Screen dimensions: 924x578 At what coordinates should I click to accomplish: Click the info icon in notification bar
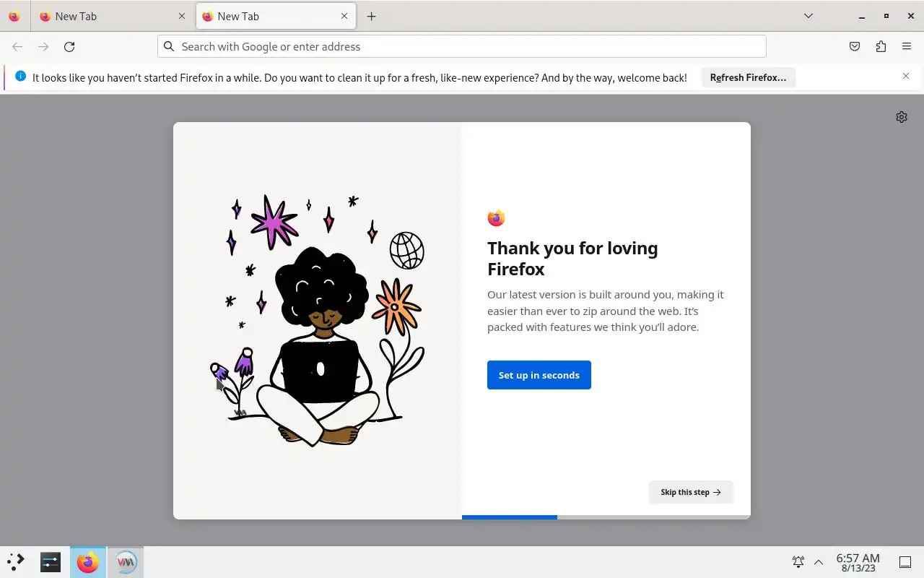pos(20,76)
